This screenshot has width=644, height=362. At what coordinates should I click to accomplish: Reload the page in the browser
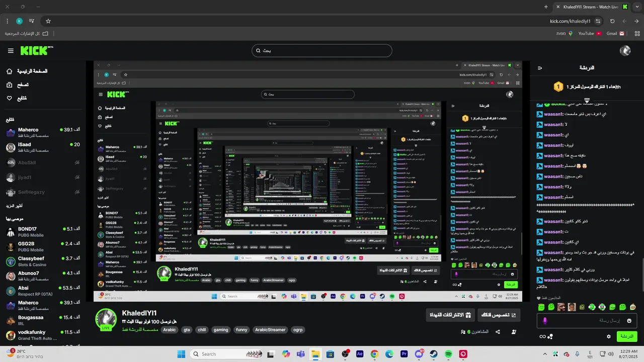click(612, 21)
